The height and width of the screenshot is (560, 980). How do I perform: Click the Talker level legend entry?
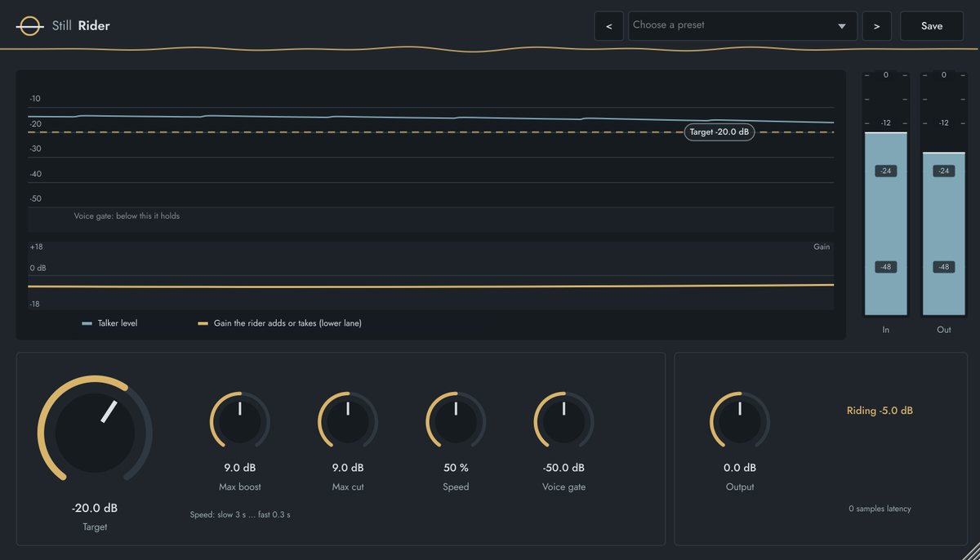[x=109, y=323]
